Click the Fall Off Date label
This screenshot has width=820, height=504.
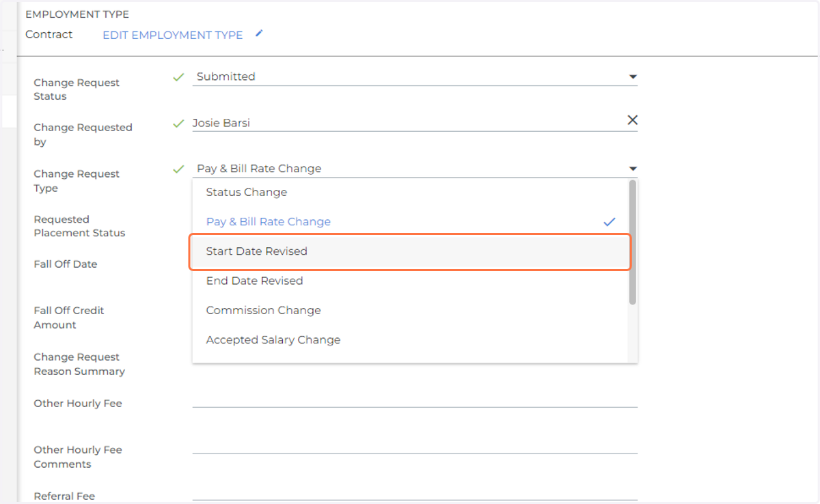pyautogui.click(x=66, y=264)
